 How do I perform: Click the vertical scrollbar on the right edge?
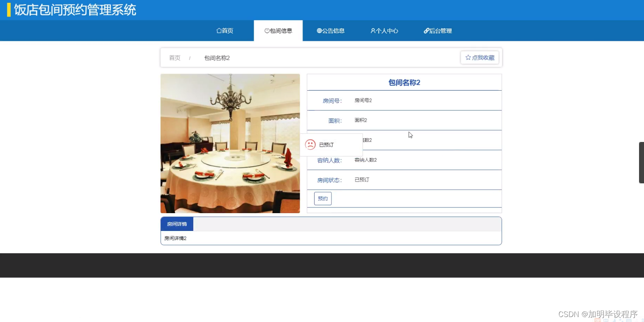641,161
